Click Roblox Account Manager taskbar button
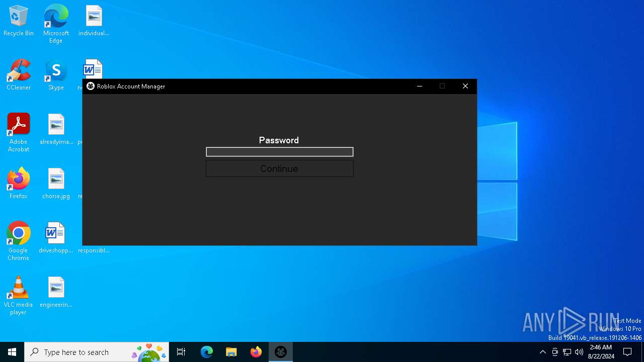 point(280,352)
